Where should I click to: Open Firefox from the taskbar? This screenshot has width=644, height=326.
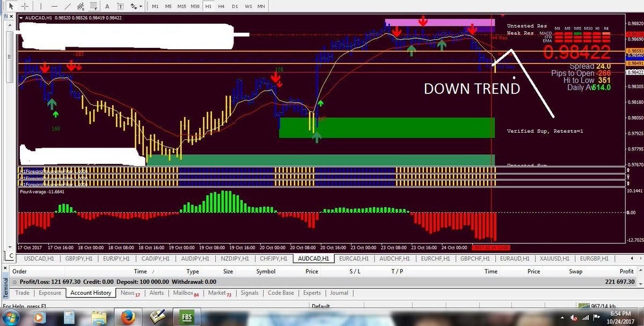click(128, 317)
